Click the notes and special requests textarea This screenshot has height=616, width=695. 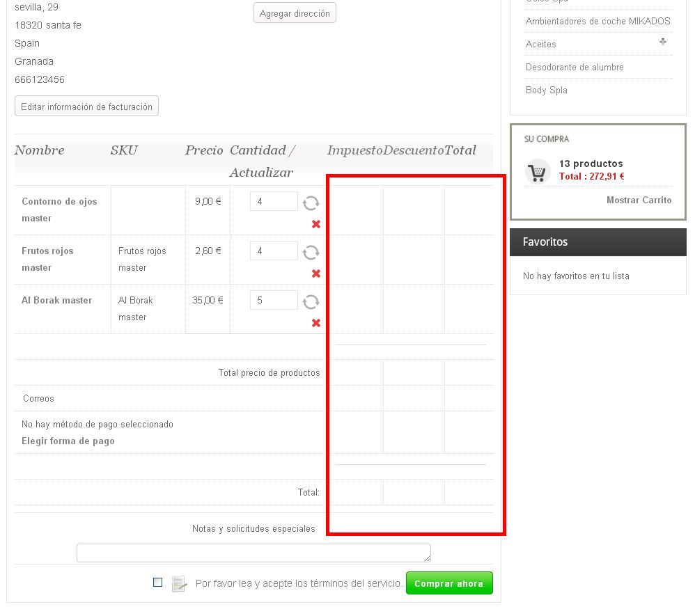(x=253, y=553)
